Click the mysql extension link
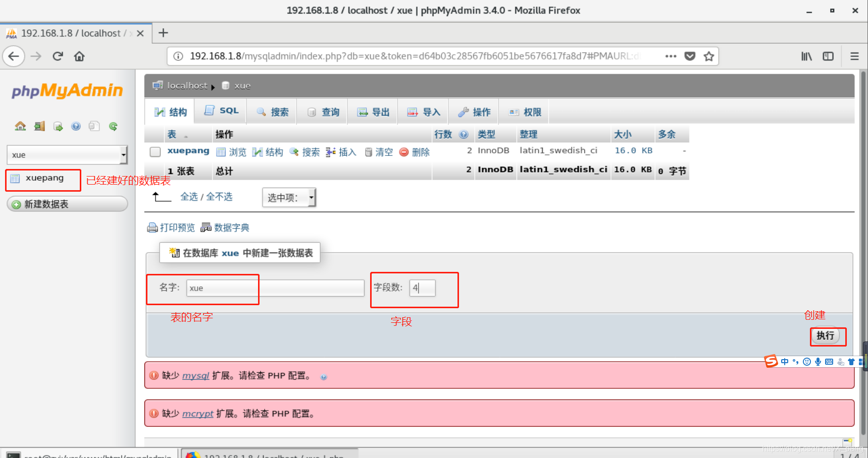The height and width of the screenshot is (458, 868). 196,375
